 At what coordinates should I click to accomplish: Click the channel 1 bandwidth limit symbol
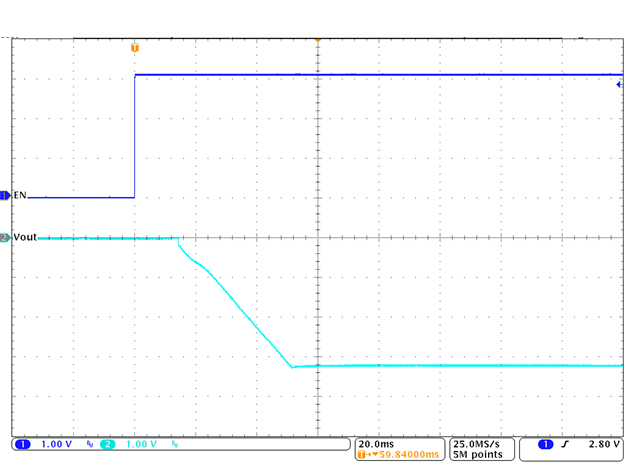coord(89,443)
